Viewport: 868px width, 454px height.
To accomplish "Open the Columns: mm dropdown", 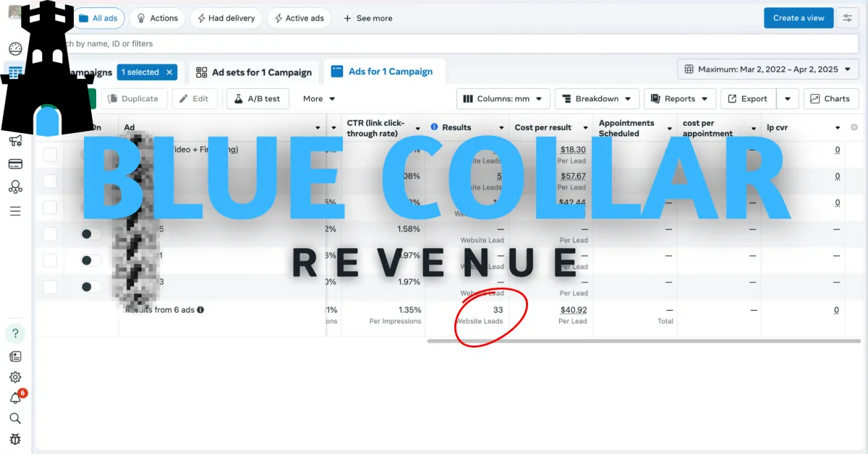I will pos(503,99).
